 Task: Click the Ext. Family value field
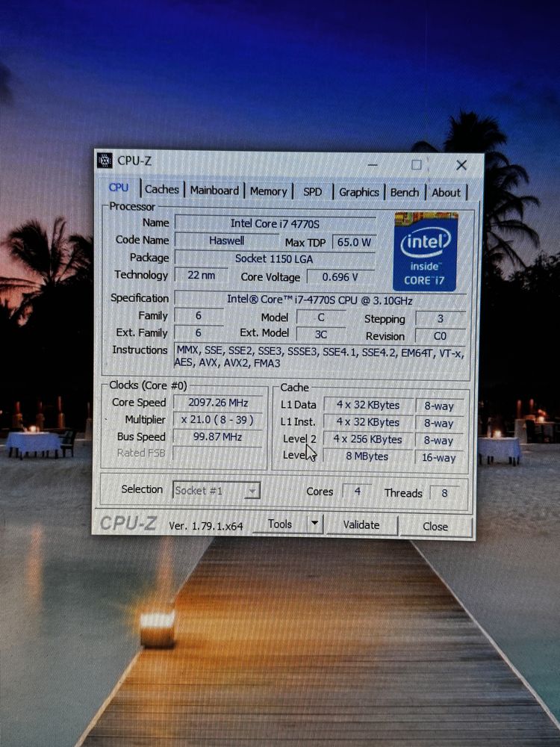(199, 332)
